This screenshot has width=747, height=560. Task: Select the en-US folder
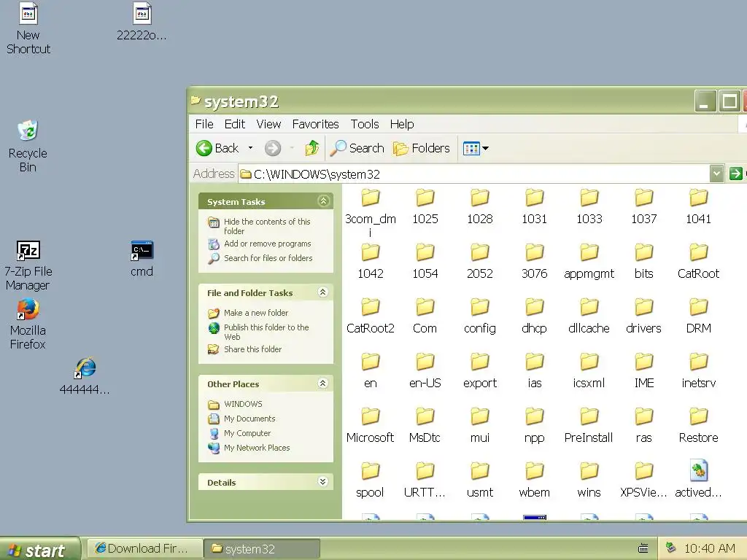(425, 371)
